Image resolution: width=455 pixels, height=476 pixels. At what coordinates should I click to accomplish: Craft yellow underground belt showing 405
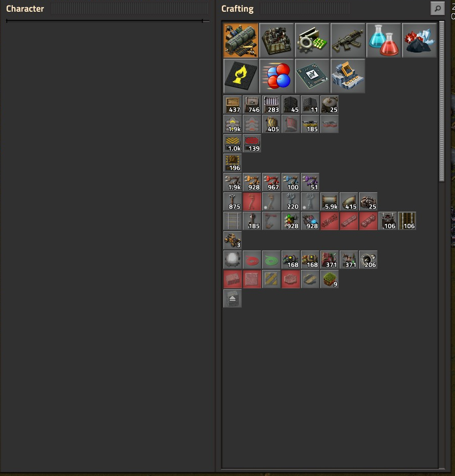click(271, 124)
